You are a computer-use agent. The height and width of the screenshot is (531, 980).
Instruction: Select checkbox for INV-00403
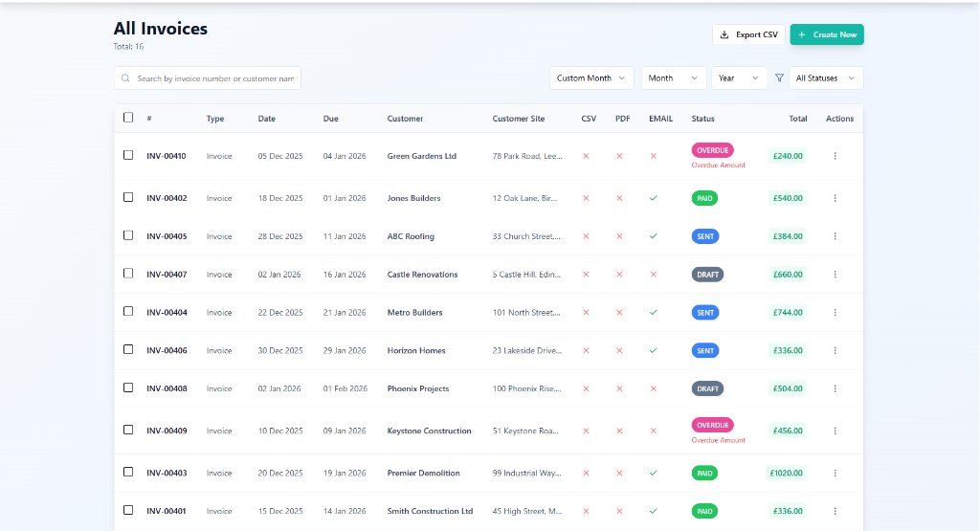point(128,472)
